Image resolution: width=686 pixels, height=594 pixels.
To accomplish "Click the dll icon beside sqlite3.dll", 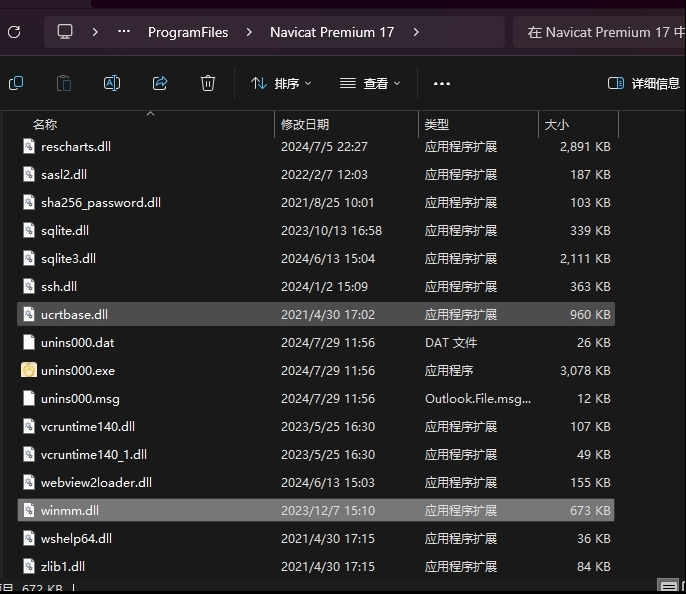I will [x=29, y=258].
